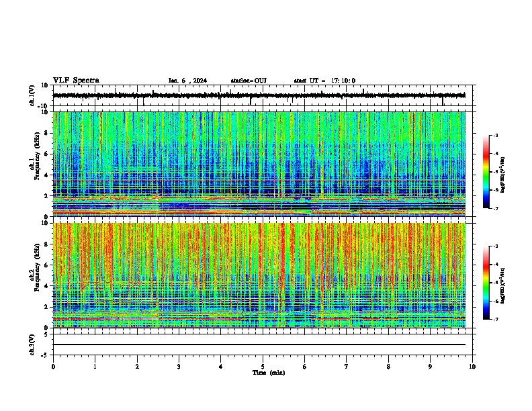Screen dimensions: 532x411
Task: Click the time axis tick label '8'
Action: point(388,367)
